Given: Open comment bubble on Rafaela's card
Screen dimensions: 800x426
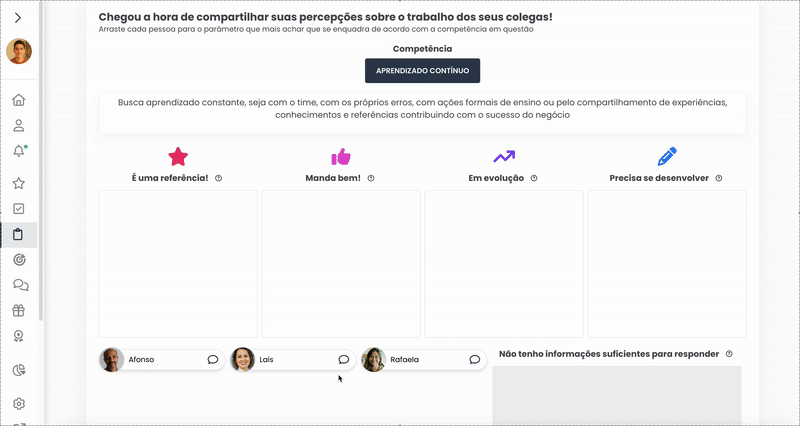Looking at the screenshot, I should pos(474,360).
